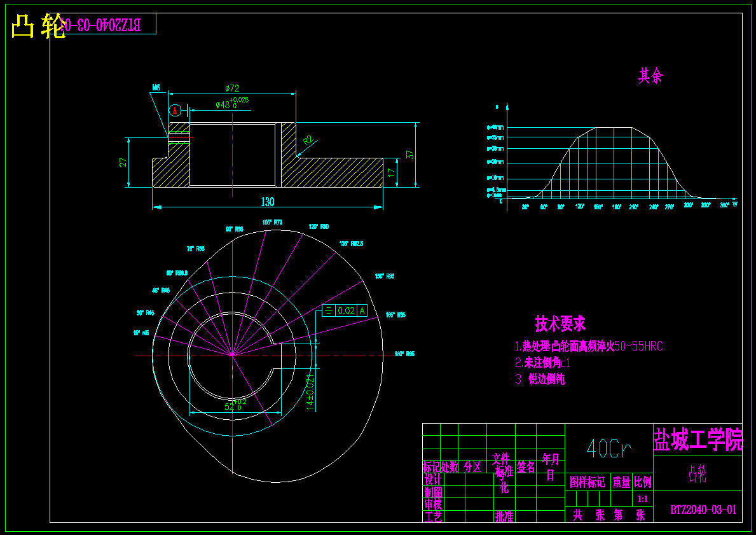Select the 图样标记 cell
Image resolution: width=756 pixels, height=535 pixels.
pos(588,482)
